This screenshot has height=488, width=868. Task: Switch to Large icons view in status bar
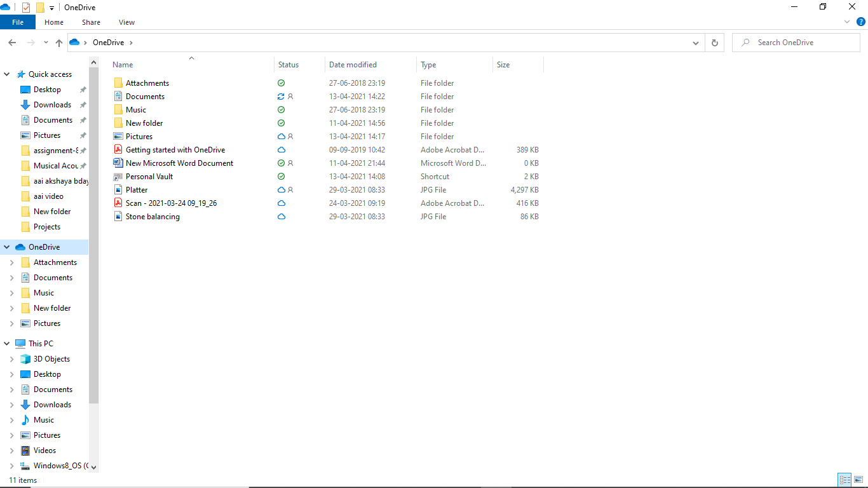pyautogui.click(x=858, y=480)
